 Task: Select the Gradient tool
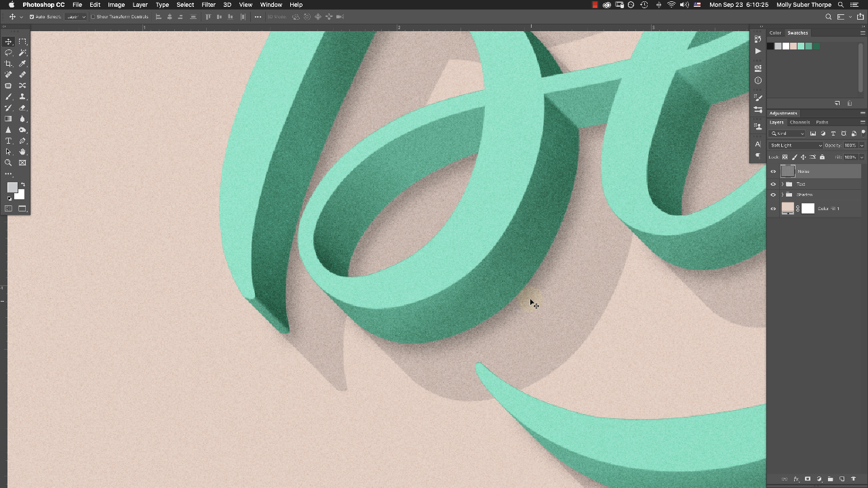pos(8,119)
